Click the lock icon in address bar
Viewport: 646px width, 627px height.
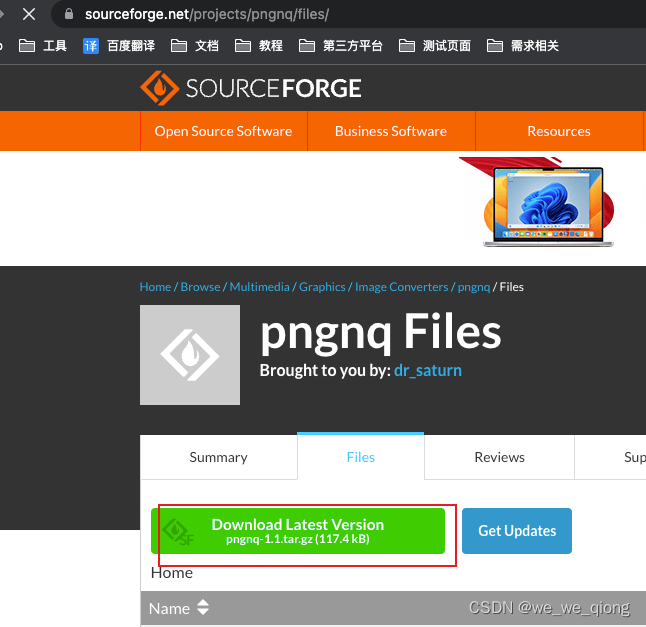[69, 14]
